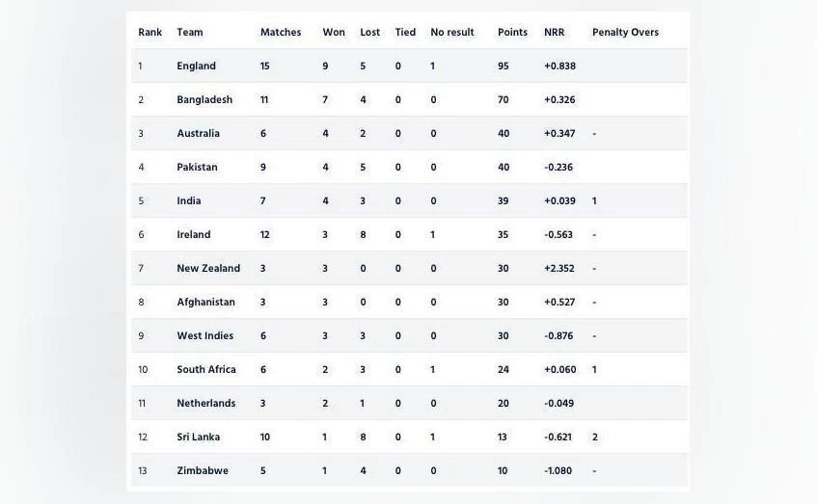Select the Lost column header
This screenshot has width=817, height=504.
(x=370, y=32)
